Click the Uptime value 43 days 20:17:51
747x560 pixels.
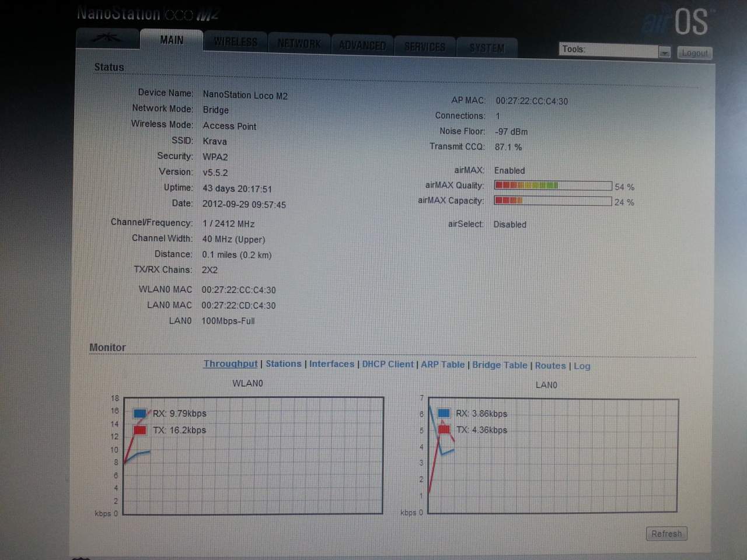point(237,188)
